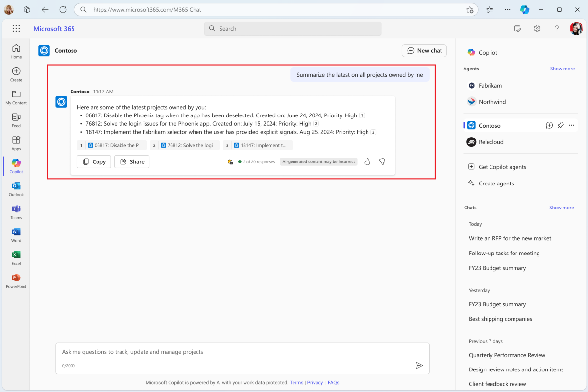Open more options for Contoso agent
The height and width of the screenshot is (392, 588).
coord(571,125)
